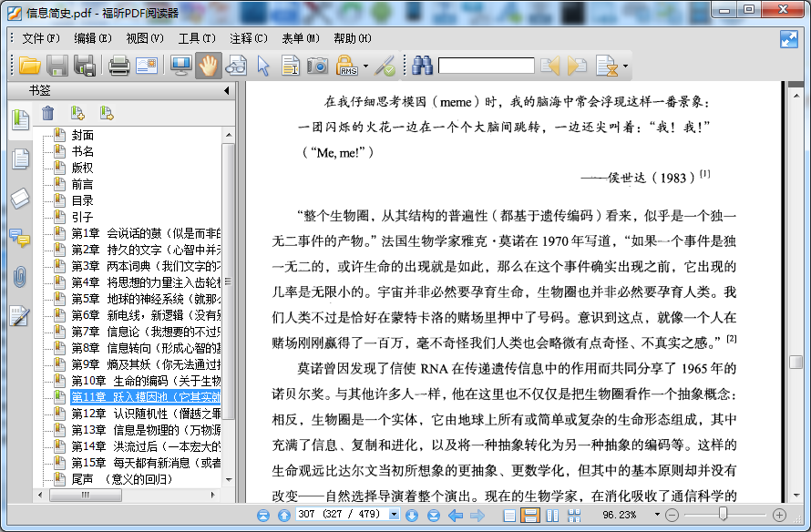Go to next page button
Image resolution: width=811 pixels, height=532 pixels.
(x=412, y=515)
